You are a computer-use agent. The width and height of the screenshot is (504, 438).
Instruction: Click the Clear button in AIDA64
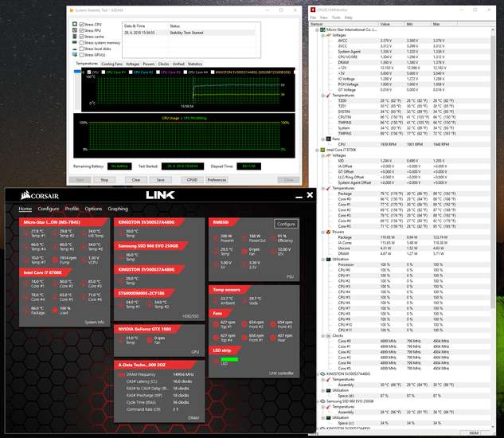tap(136, 180)
